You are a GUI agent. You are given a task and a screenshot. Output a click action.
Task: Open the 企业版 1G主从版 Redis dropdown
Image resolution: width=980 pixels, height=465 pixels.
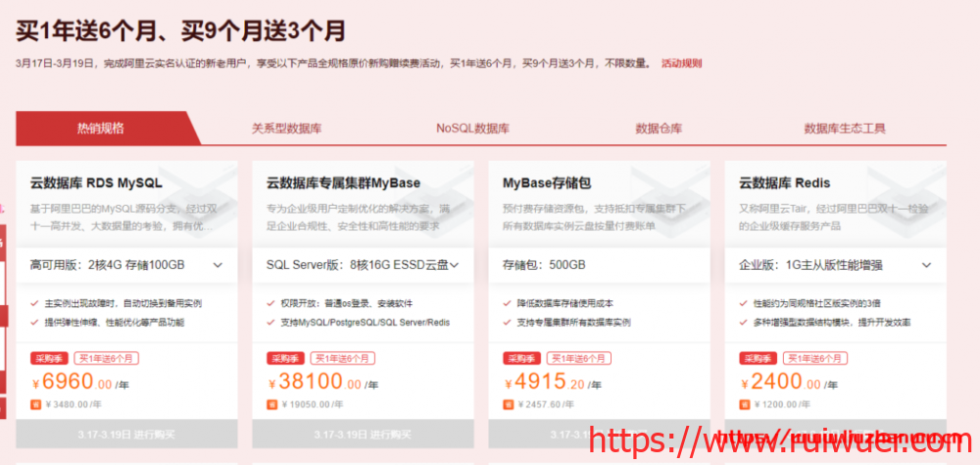835,265
